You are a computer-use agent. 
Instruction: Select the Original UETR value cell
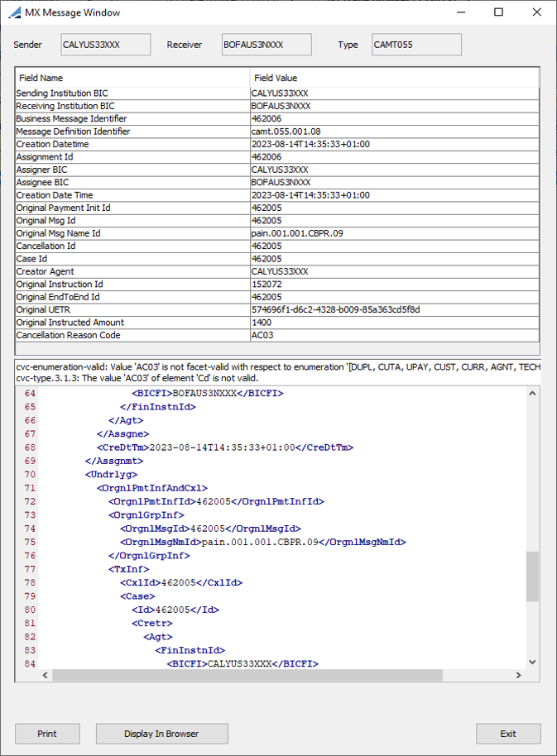tap(395, 309)
